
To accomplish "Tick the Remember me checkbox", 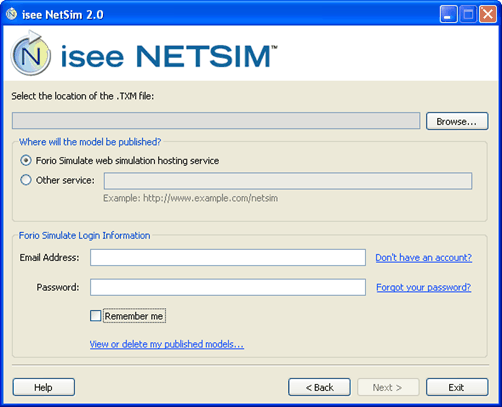I will (96, 316).
